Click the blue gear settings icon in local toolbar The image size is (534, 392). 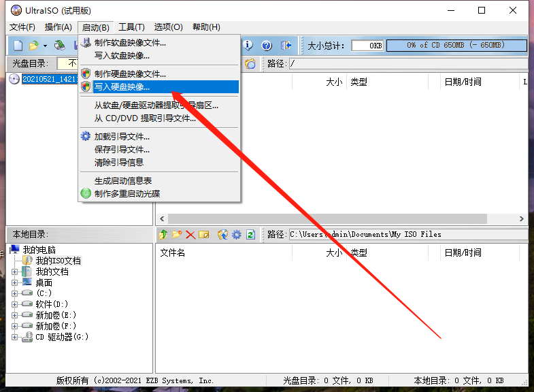pyautogui.click(x=236, y=234)
